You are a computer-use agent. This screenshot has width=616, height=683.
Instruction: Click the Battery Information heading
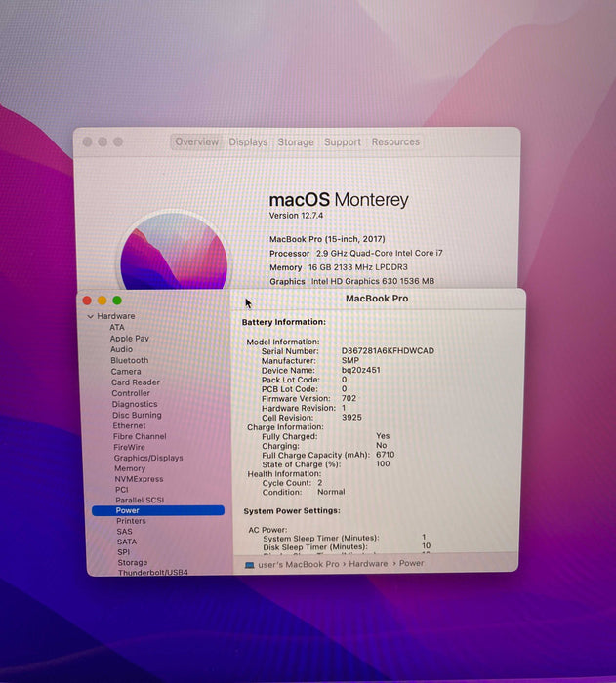(x=284, y=322)
